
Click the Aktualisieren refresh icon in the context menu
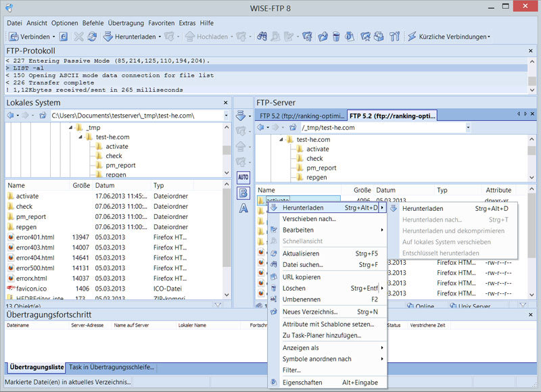(x=274, y=253)
